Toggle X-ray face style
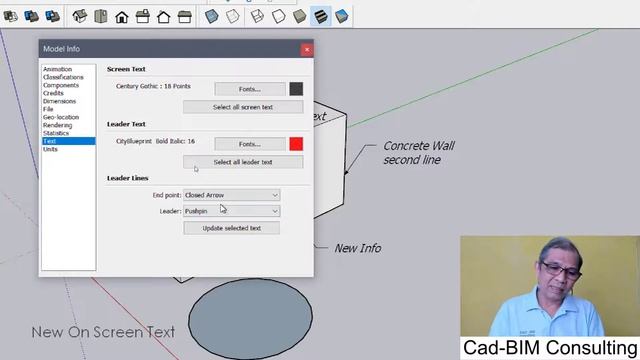This screenshot has height=360, width=640. coord(211,16)
